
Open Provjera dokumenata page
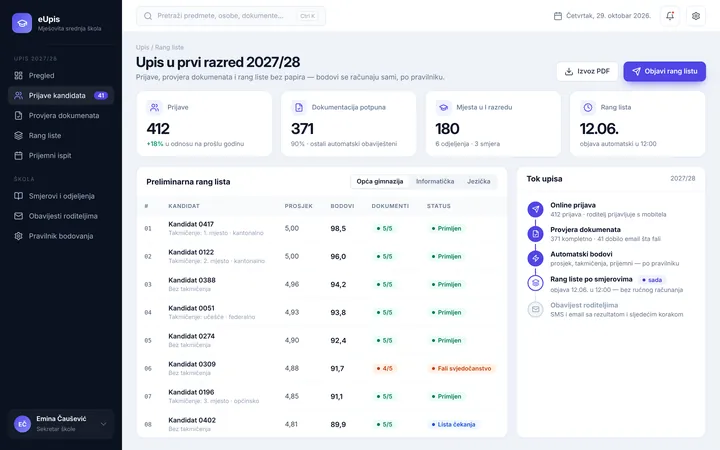click(61, 116)
